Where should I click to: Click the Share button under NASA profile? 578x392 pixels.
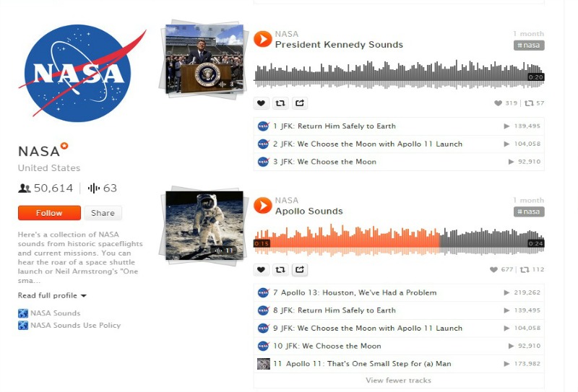click(x=103, y=213)
